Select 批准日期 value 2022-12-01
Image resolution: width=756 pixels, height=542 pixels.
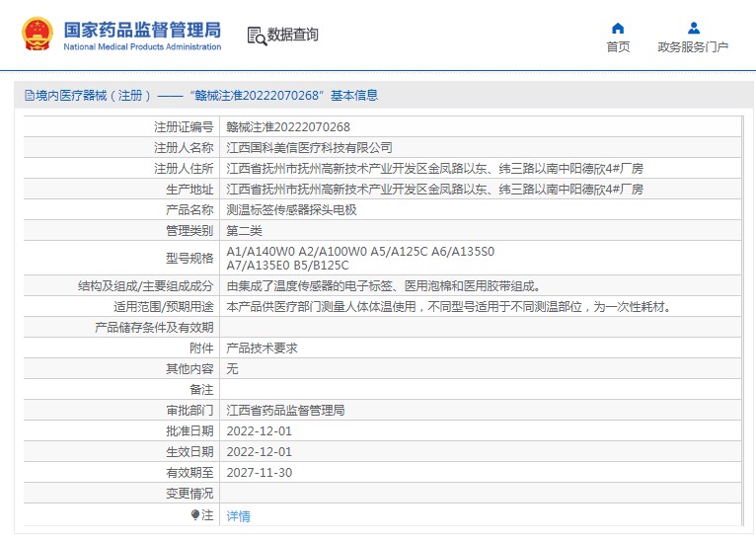[260, 431]
